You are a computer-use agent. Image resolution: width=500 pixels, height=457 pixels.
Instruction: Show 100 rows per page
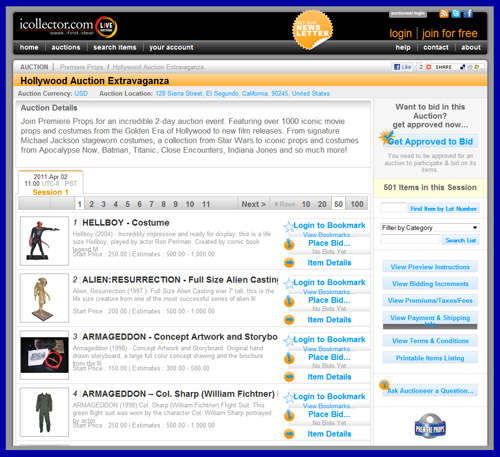pos(357,204)
